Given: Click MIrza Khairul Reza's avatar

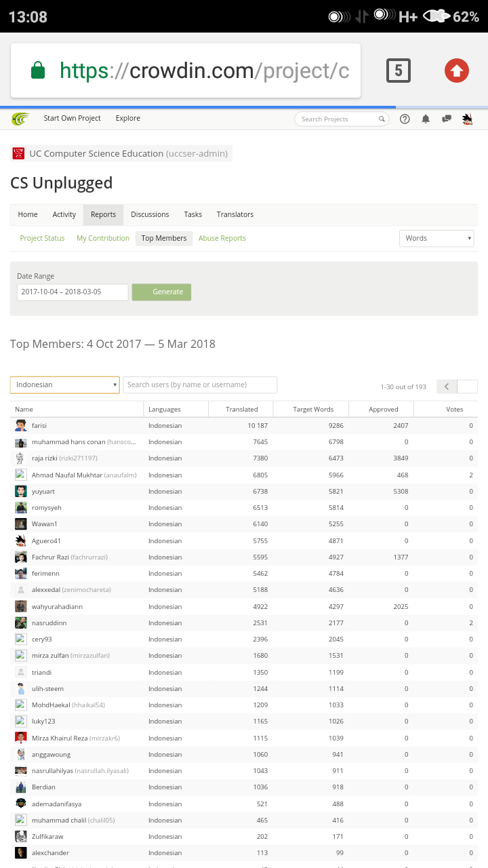Looking at the screenshot, I should 21,738.
